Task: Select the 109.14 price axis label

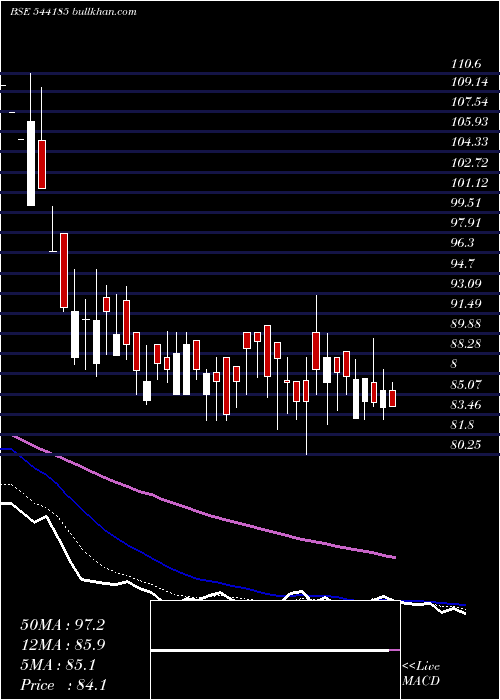Action: pyautogui.click(x=470, y=82)
